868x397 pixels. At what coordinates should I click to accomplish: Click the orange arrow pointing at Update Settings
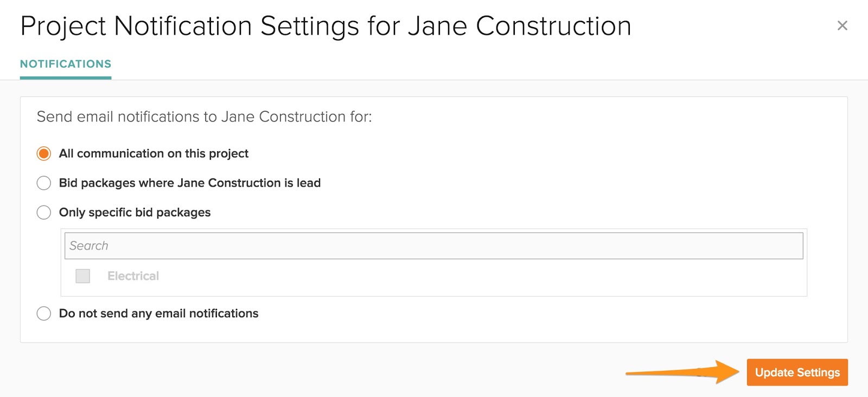pyautogui.click(x=684, y=372)
